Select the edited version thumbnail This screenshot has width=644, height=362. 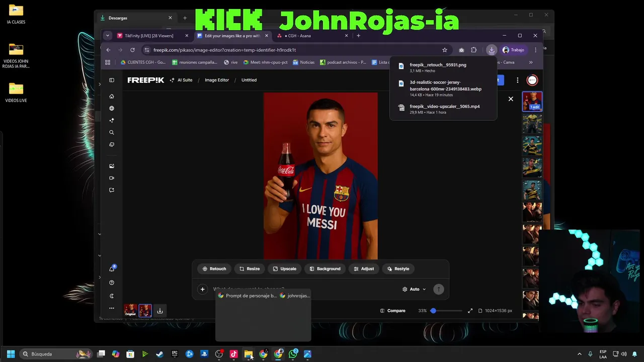click(145, 310)
